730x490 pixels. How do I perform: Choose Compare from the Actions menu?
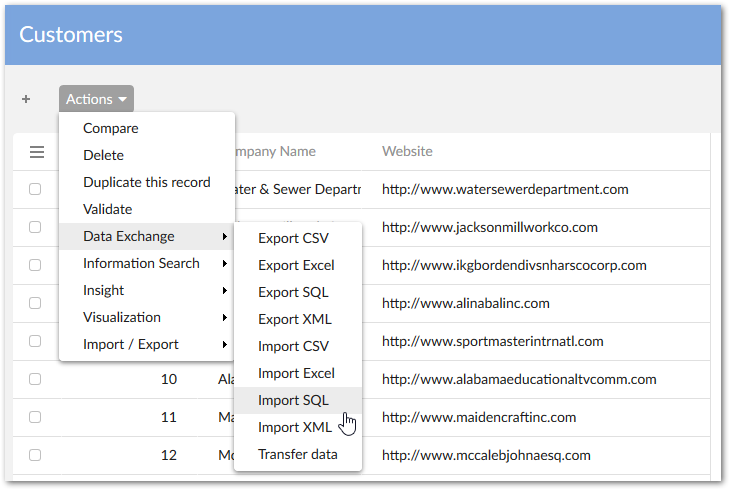pos(147,128)
